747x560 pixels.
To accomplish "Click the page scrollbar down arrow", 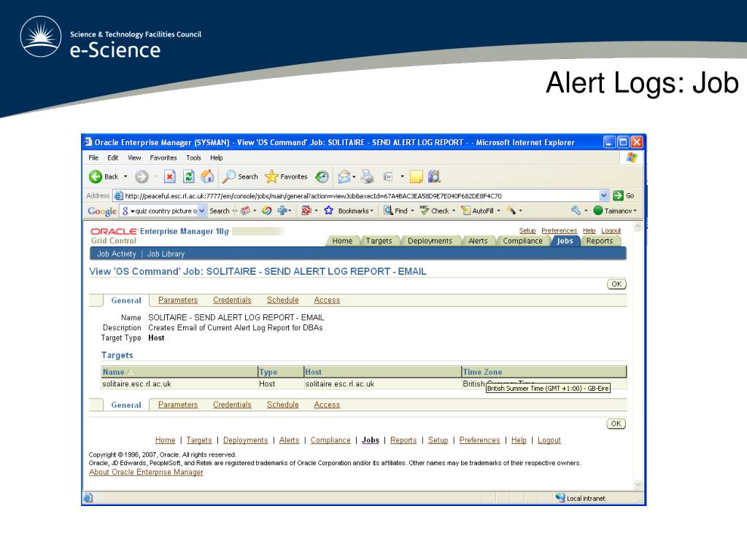I will coord(638,485).
